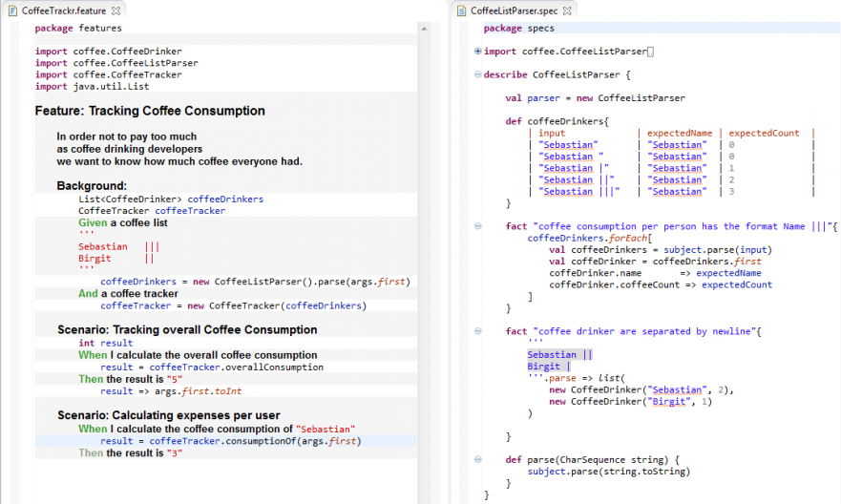Click 'new CoffeeDrinker("Birgit", 1)' line
Screen dimensions: 841x504
[x=631, y=402]
